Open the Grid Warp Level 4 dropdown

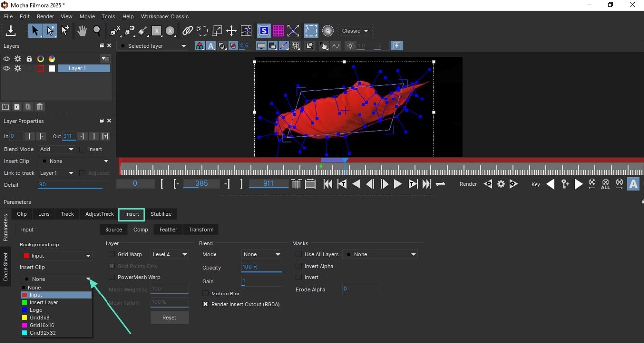[169, 254]
